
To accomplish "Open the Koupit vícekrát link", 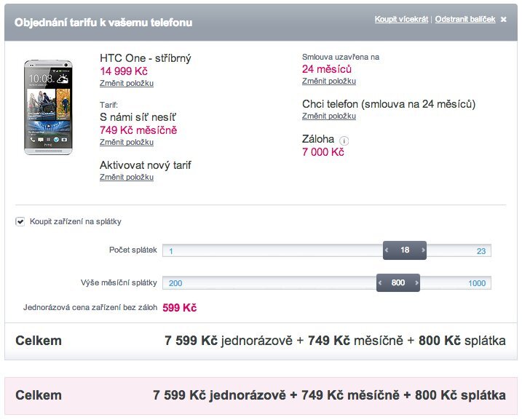I will pyautogui.click(x=401, y=19).
